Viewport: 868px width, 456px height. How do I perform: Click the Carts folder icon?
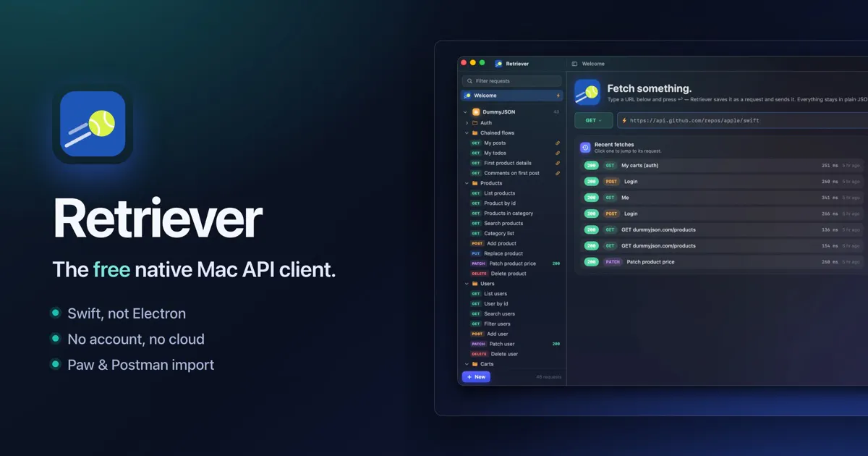pos(475,364)
